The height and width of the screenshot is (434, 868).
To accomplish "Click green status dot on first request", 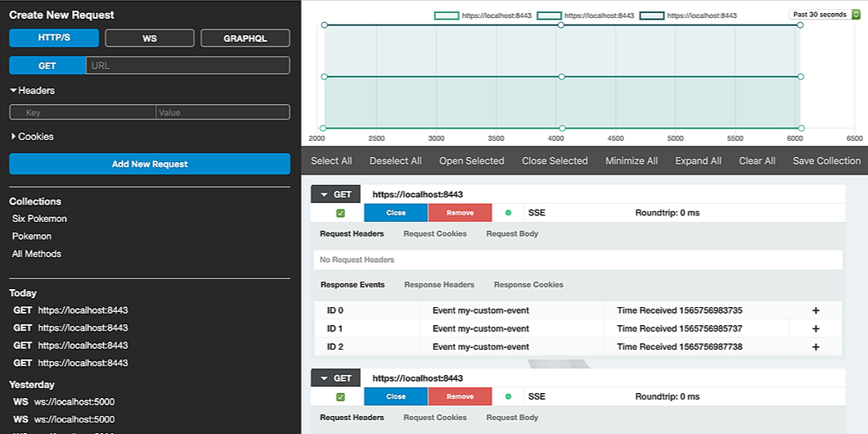I will (x=508, y=213).
